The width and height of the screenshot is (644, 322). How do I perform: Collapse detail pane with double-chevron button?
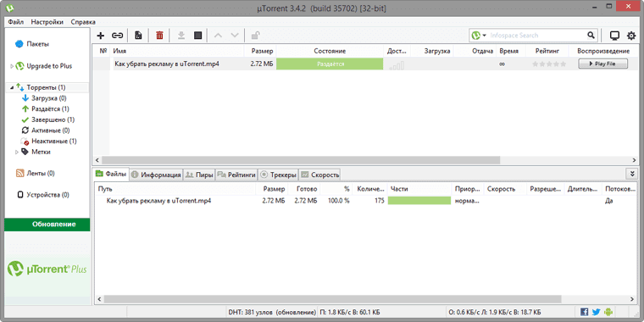tap(632, 174)
